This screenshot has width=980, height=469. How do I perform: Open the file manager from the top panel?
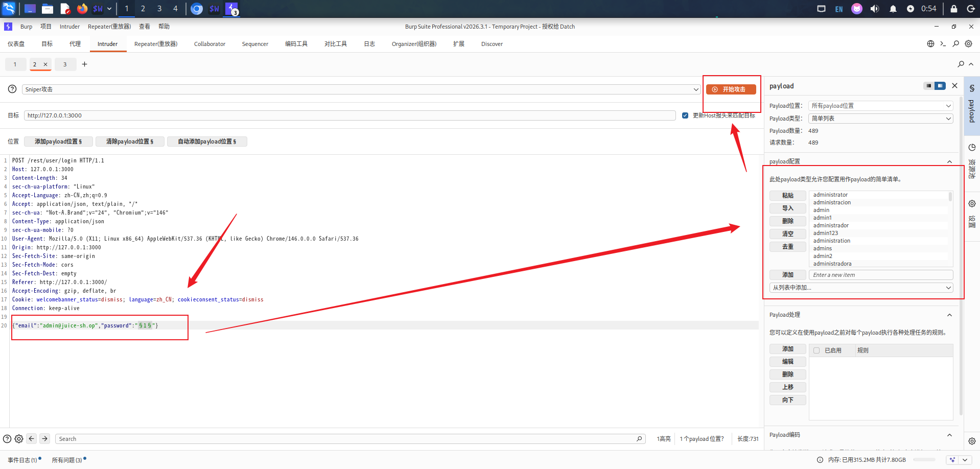pyautogui.click(x=48, y=8)
